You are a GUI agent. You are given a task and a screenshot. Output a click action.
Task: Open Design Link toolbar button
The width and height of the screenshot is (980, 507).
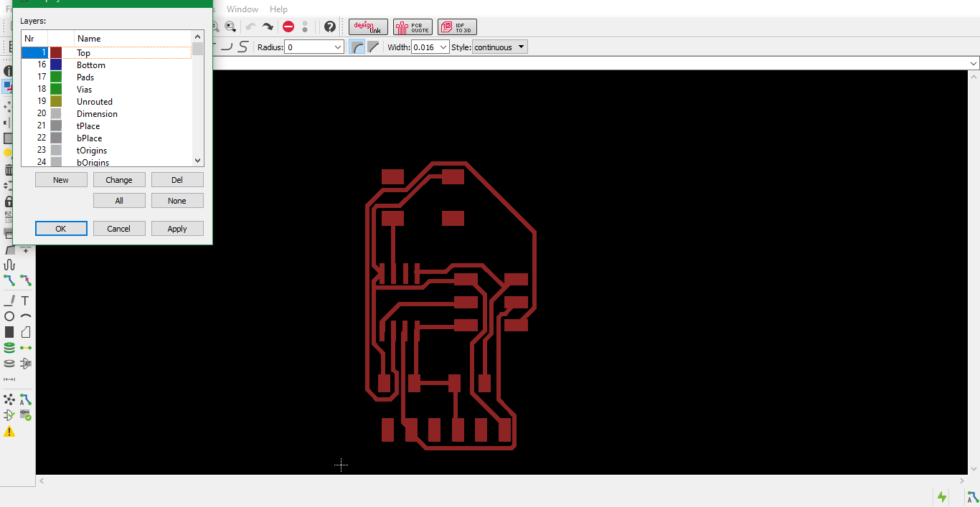click(x=369, y=27)
